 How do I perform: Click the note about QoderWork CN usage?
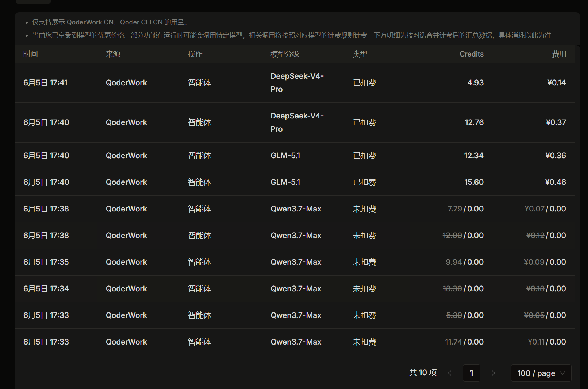[x=111, y=22]
